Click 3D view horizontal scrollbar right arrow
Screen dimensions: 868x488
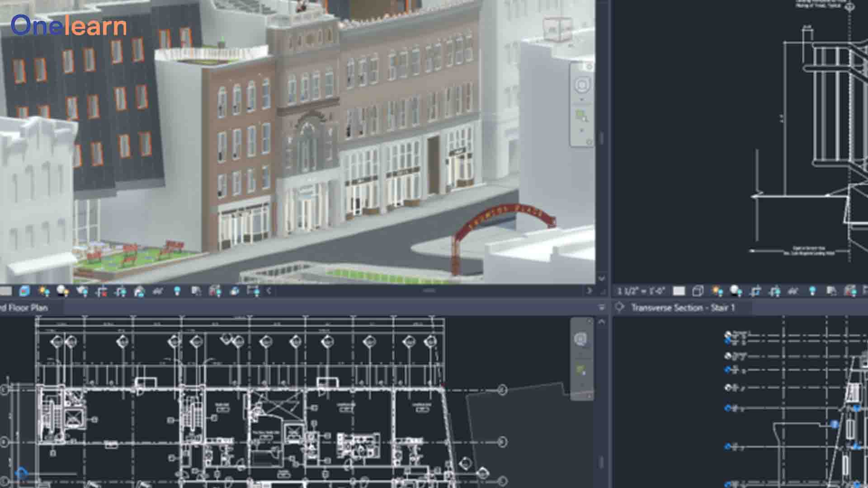point(589,291)
